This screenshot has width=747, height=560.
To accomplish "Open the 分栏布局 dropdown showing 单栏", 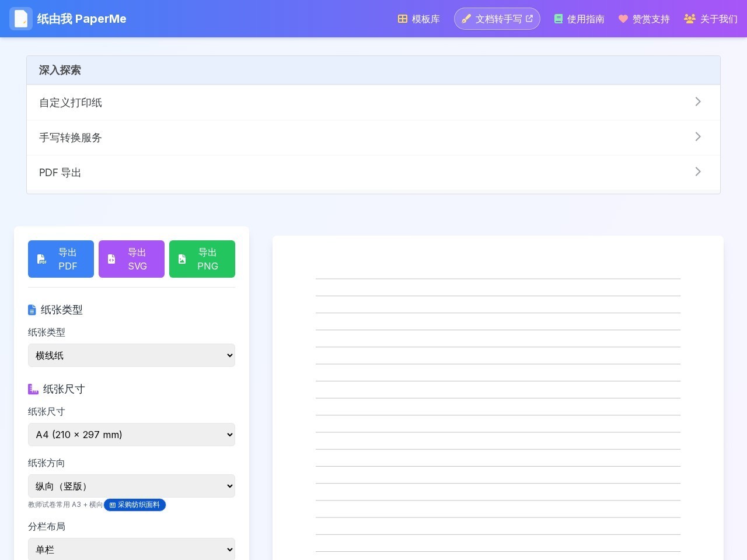I will pos(131,549).
